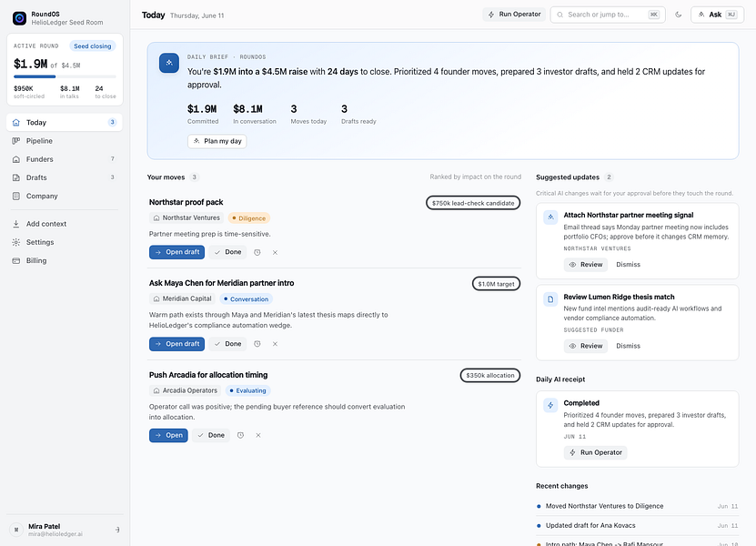Click Suggested updates count badge
The image size is (756, 546).
coord(609,177)
